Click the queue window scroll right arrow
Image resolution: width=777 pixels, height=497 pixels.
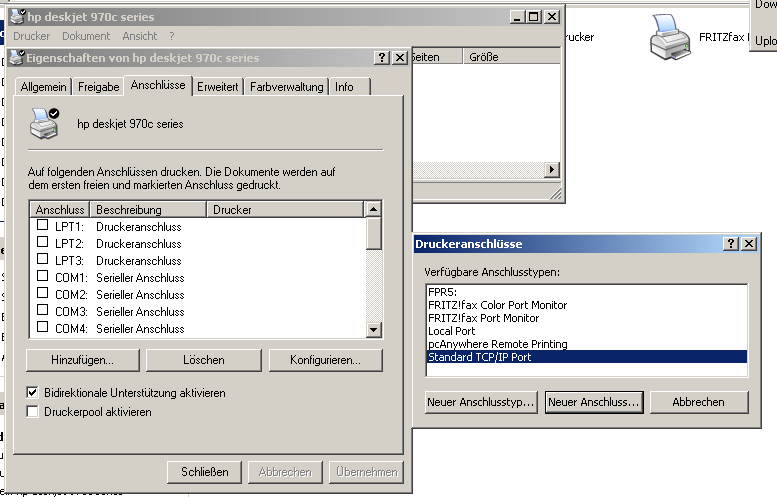[x=552, y=169]
